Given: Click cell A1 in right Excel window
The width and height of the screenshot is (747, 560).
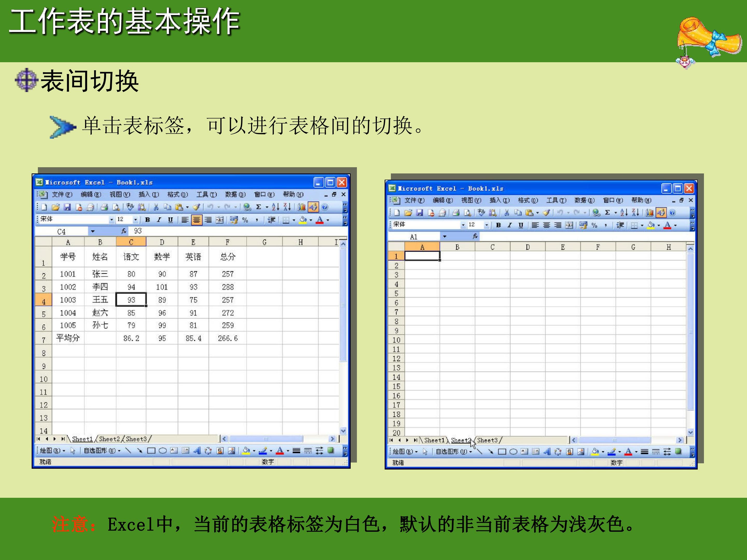Looking at the screenshot, I should (x=422, y=256).
